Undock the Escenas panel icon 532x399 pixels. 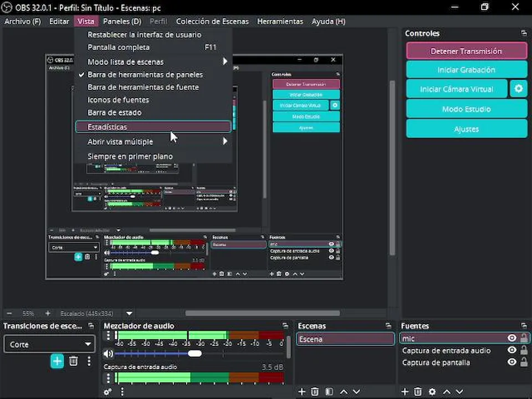[388, 325]
